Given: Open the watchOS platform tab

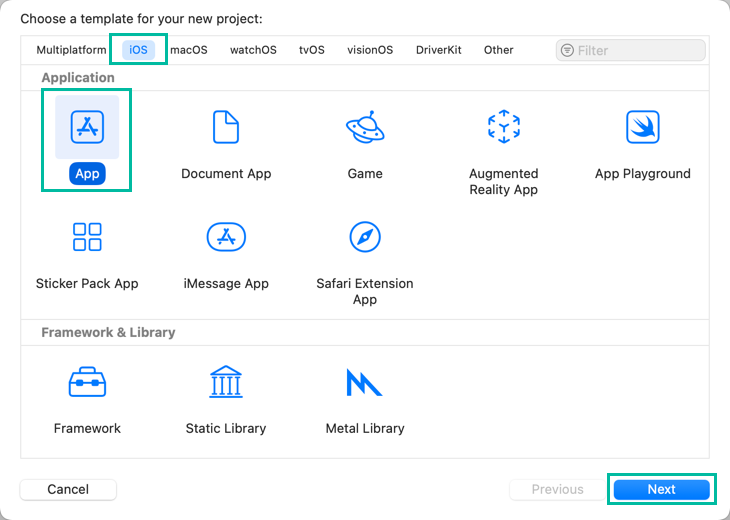Looking at the screenshot, I should click(253, 50).
